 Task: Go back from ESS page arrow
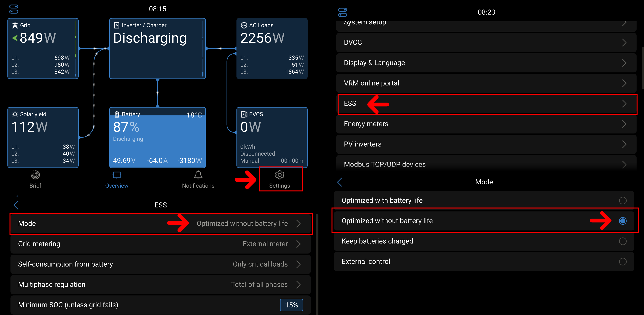(16, 205)
